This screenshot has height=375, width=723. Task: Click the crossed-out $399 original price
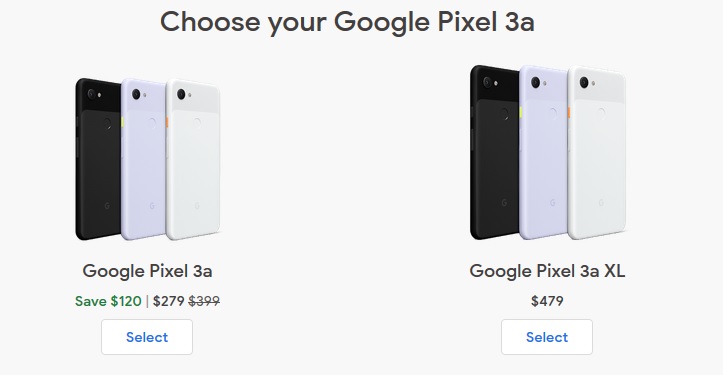click(204, 301)
